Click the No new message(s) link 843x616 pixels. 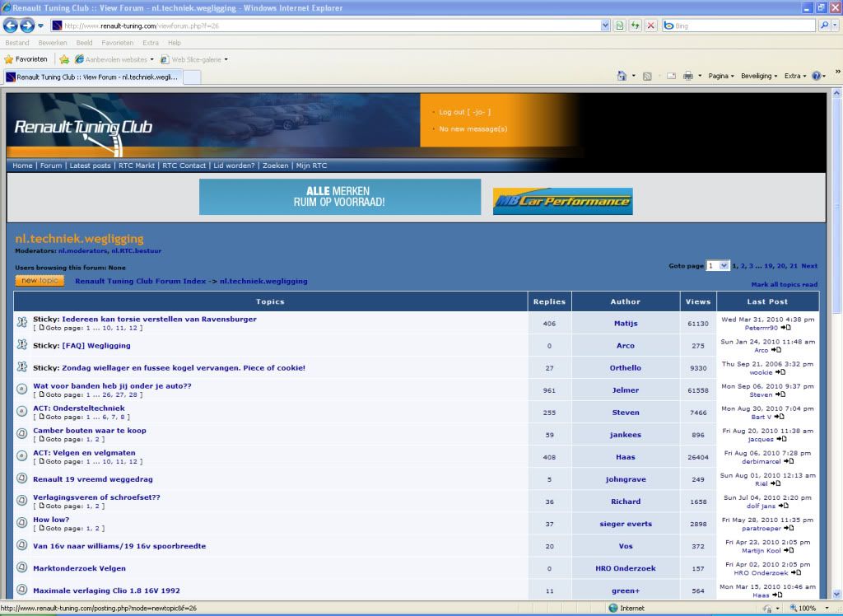473,128
